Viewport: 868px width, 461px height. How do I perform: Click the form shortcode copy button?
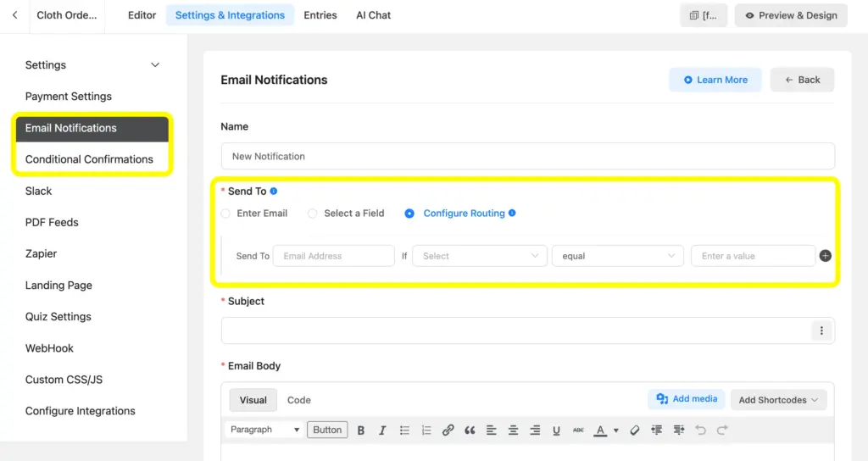tap(704, 15)
